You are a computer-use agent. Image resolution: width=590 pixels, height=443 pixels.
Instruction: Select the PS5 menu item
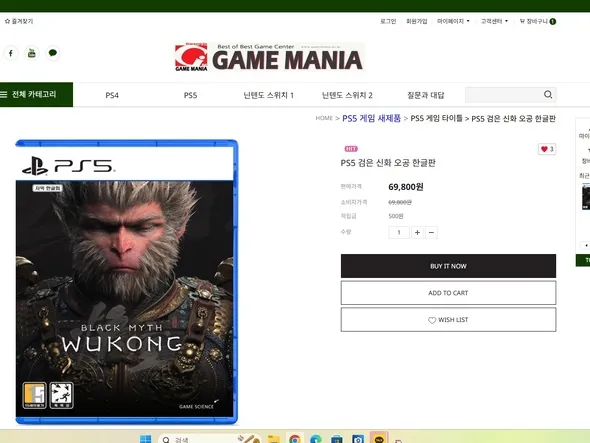[190, 95]
